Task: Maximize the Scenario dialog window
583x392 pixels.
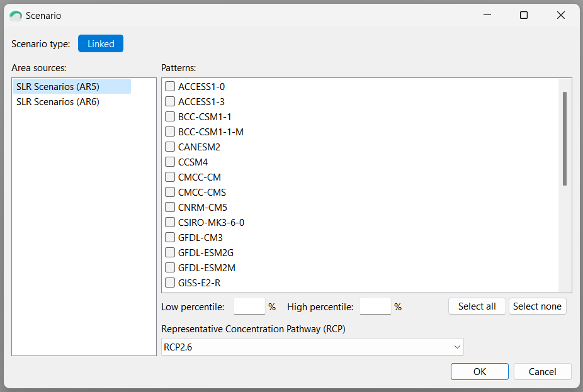Action: (x=524, y=15)
